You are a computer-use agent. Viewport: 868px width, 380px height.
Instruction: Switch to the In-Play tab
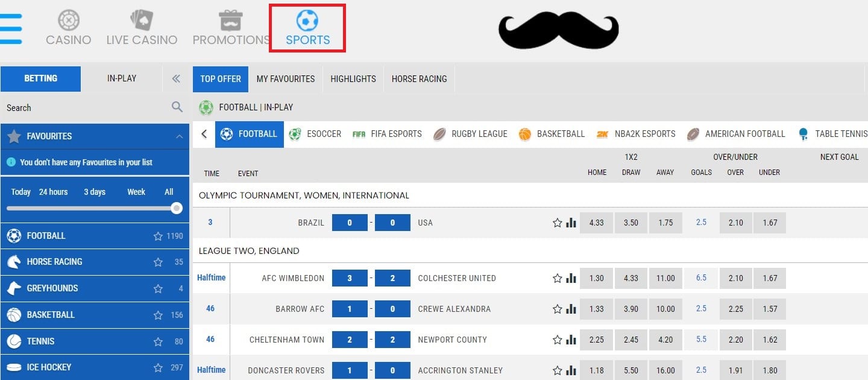click(122, 78)
